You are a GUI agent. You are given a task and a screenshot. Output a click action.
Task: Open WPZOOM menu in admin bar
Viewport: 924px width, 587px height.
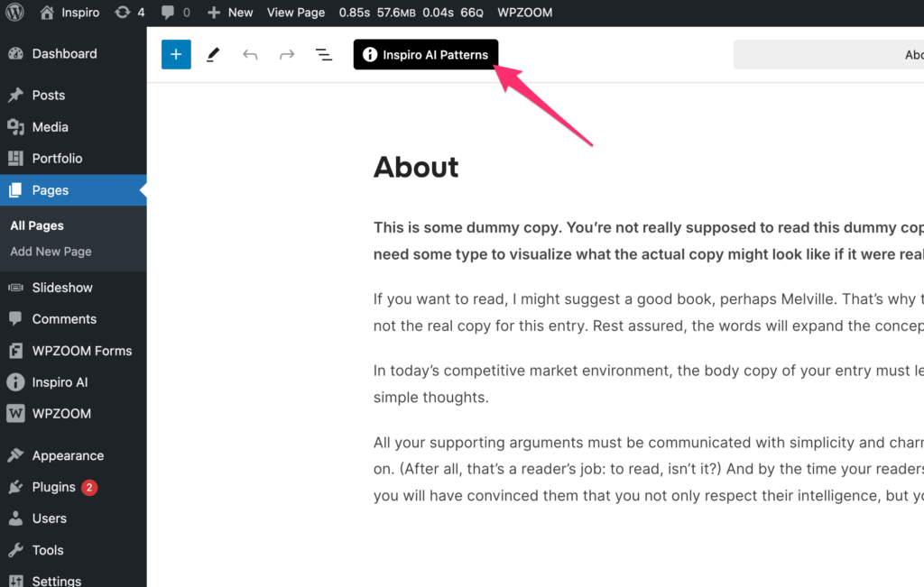(x=525, y=13)
